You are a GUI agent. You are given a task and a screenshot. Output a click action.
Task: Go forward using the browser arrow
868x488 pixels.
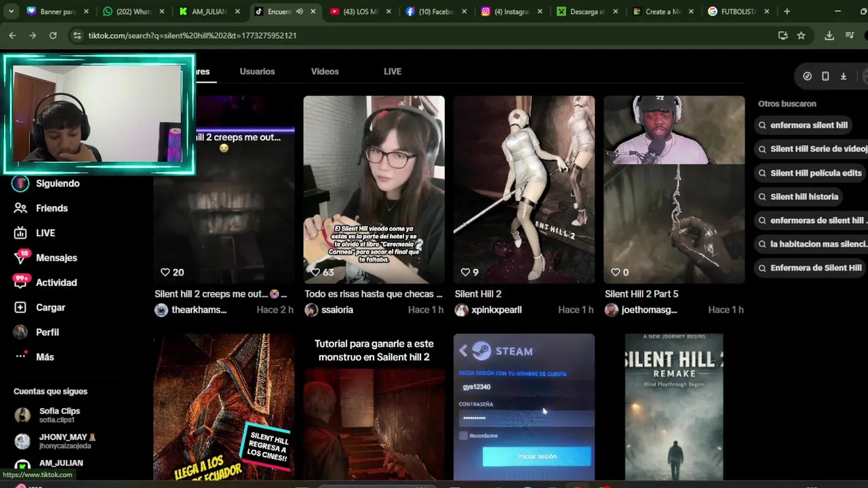(x=33, y=35)
